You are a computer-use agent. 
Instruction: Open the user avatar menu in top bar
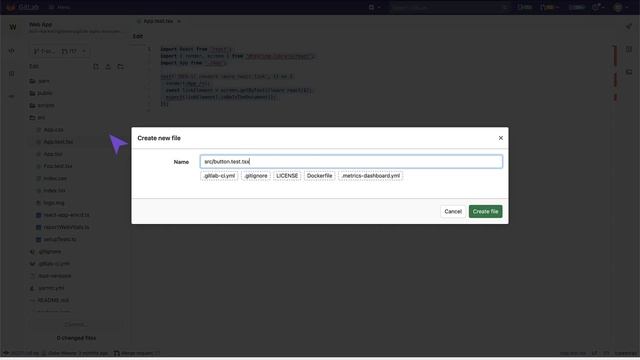click(621, 7)
